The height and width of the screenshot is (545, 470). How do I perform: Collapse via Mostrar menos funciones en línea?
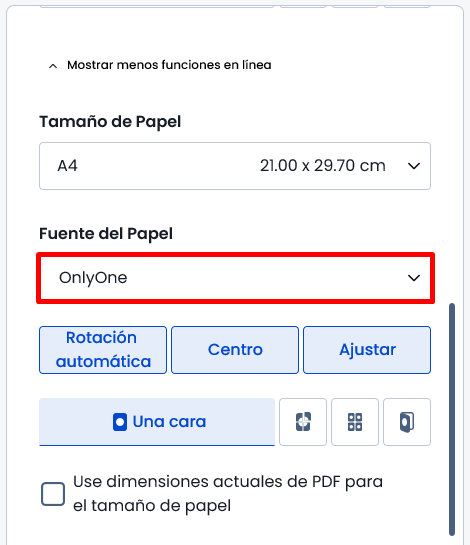coord(169,65)
